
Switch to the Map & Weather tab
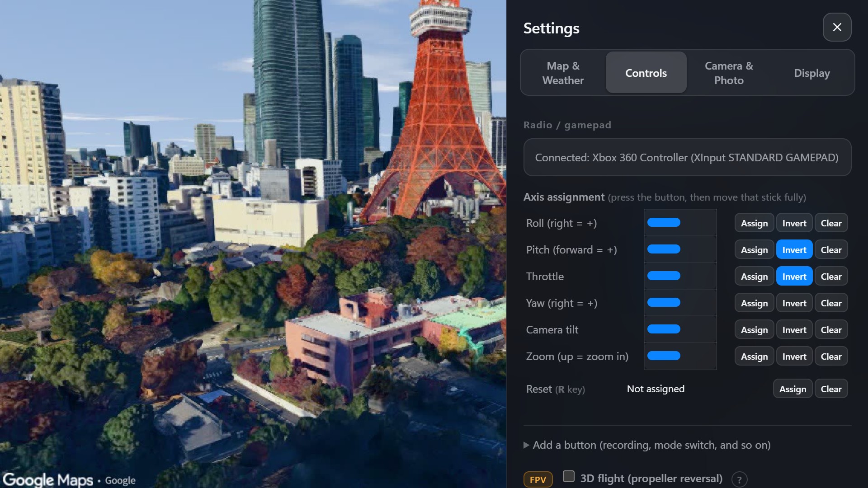563,73
